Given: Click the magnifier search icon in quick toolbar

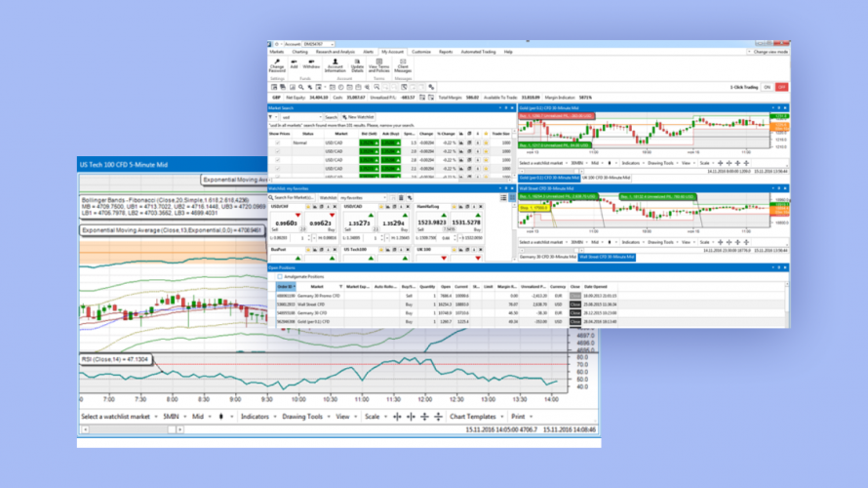Looking at the screenshot, I should 301,87.
